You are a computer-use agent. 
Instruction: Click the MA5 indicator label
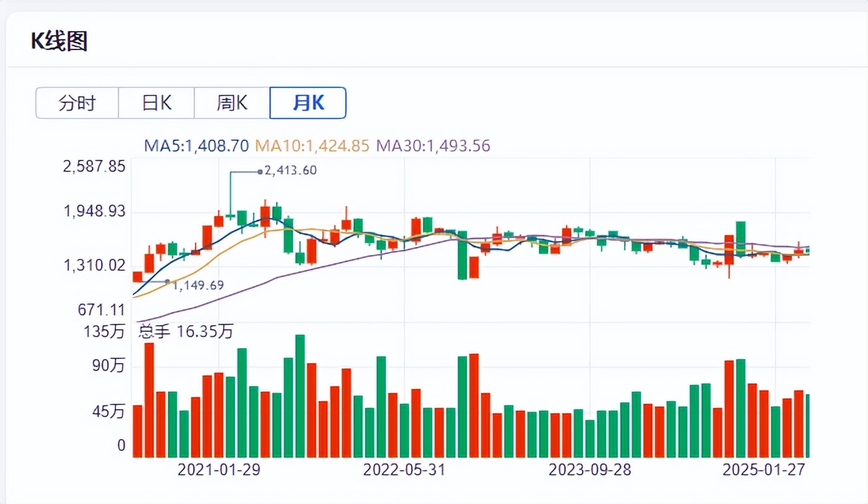(196, 146)
